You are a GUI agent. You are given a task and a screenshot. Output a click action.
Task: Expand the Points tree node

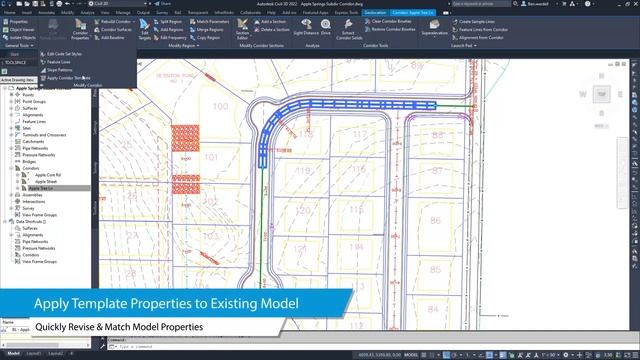coord(11,95)
